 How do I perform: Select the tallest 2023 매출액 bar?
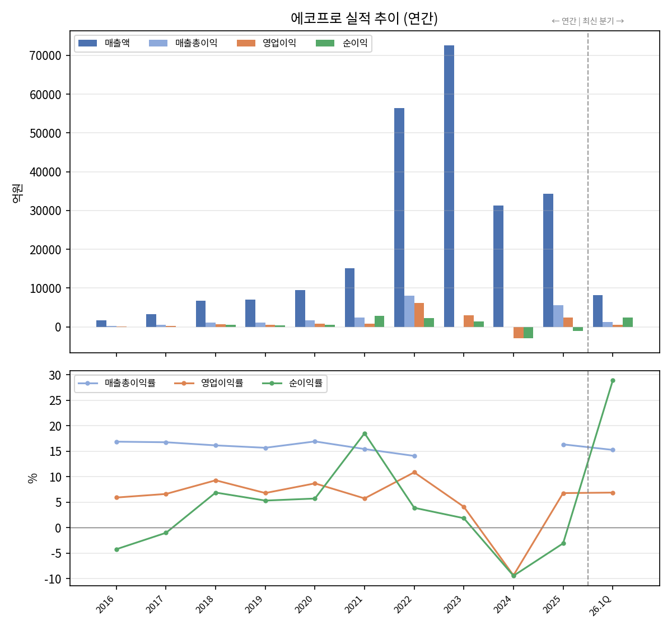click(x=449, y=186)
